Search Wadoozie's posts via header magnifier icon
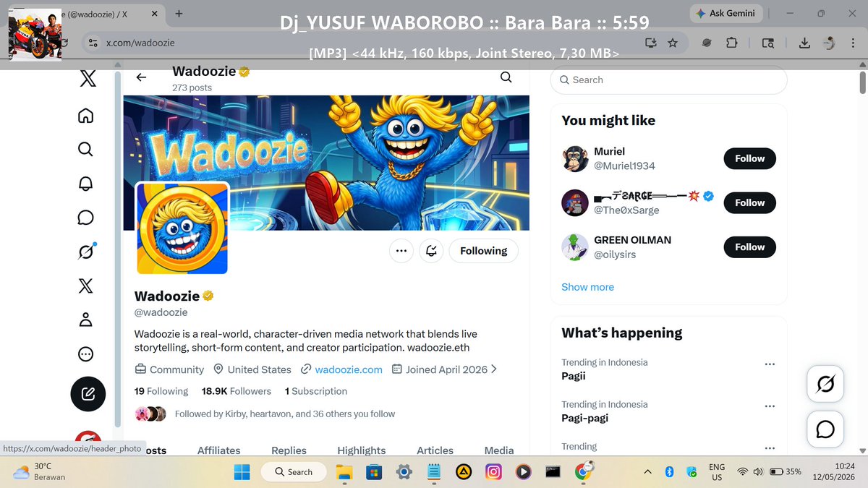The width and height of the screenshot is (868, 488). tap(506, 77)
